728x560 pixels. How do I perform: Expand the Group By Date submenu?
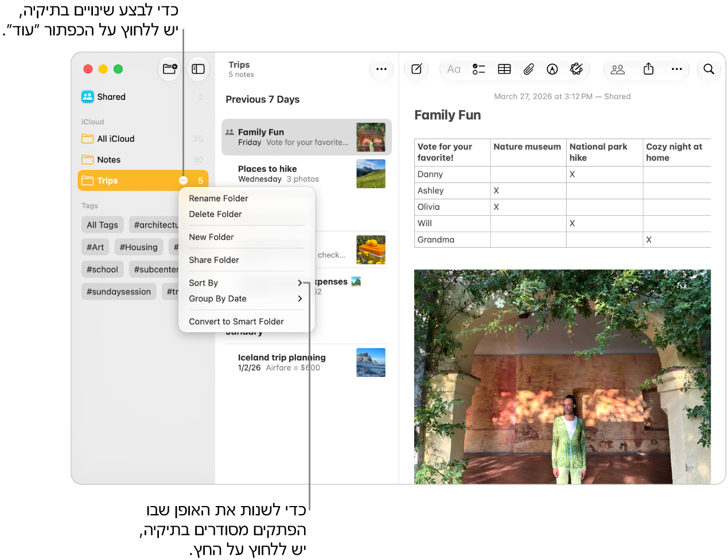[247, 299]
